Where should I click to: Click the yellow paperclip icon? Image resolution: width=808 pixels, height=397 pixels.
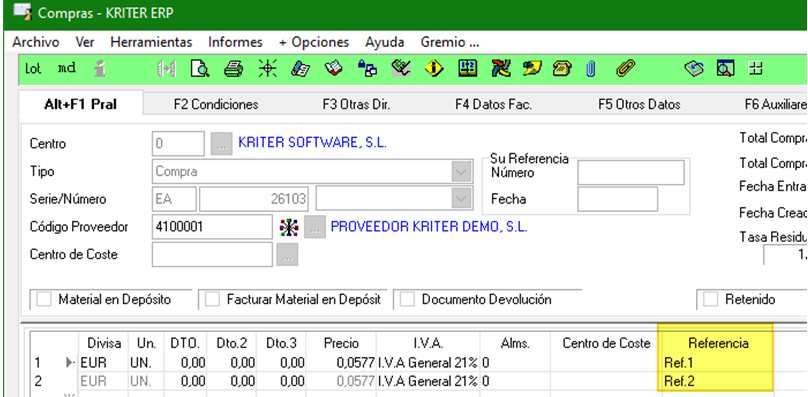626,68
